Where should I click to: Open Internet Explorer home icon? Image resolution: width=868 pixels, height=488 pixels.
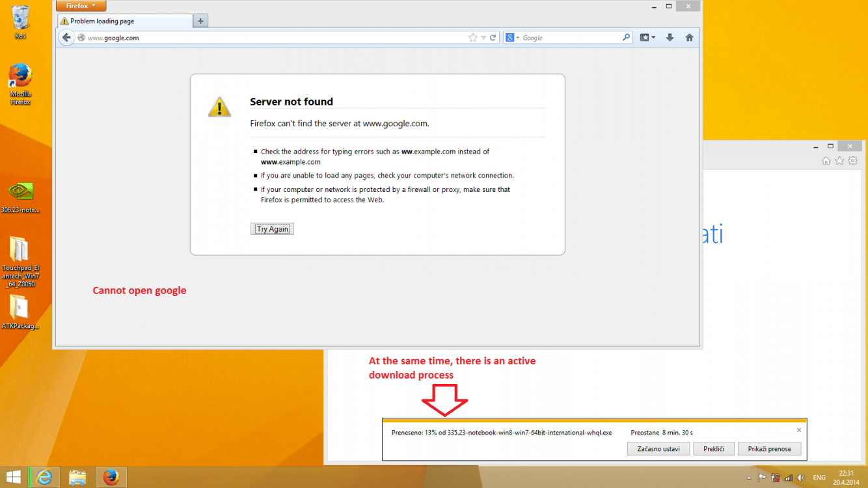826,161
